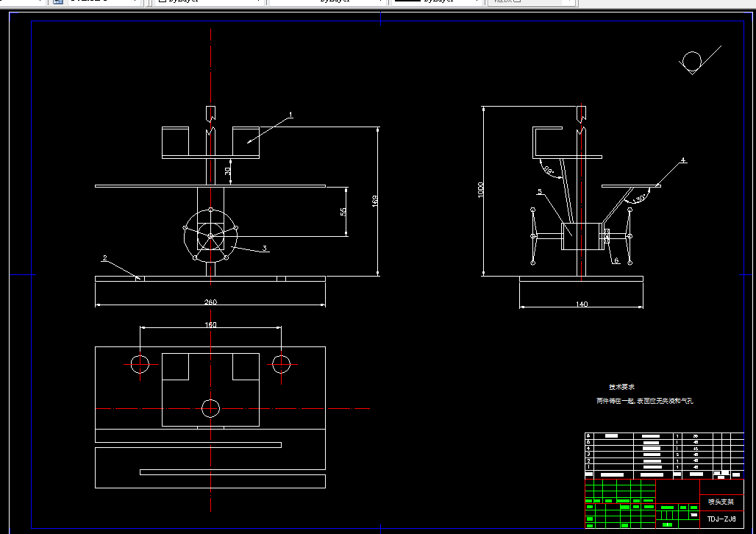Select the 169 vertical dimension text

coord(374,201)
